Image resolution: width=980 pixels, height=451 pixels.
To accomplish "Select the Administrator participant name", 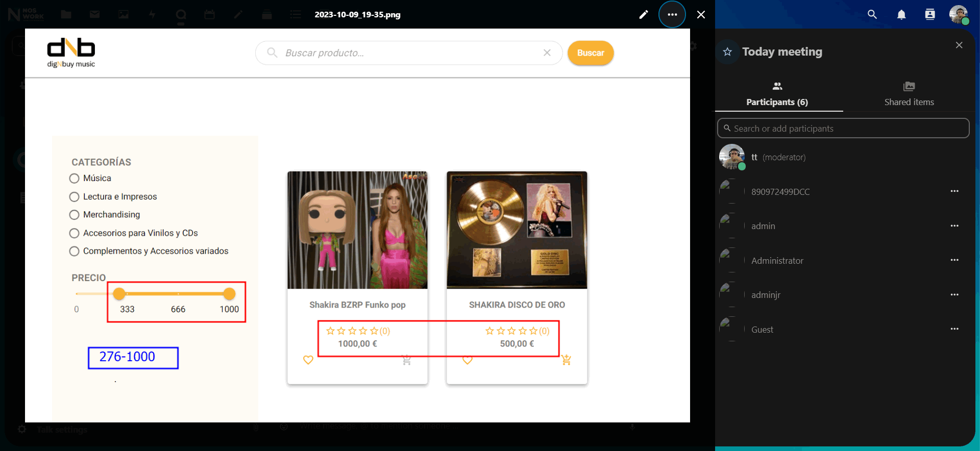I will (777, 261).
